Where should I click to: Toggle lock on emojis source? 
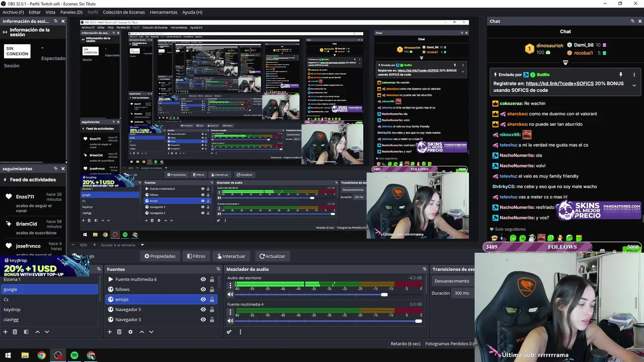[212, 299]
